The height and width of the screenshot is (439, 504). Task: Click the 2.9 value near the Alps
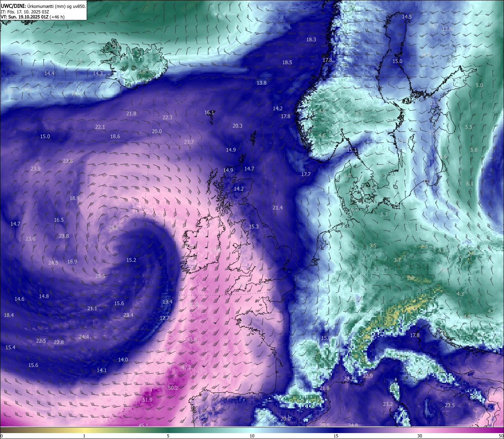tap(411, 278)
